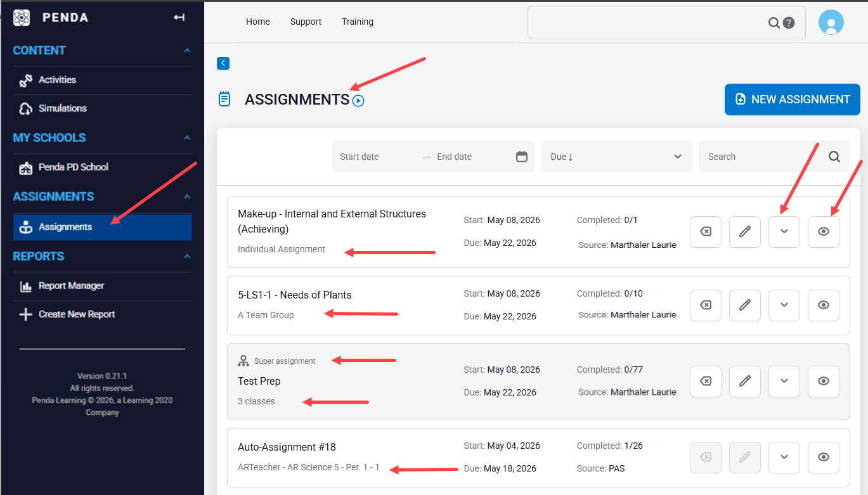This screenshot has width=868, height=495.
Task: Delete the Make-up Internal and External Structures assignment
Action: point(706,232)
